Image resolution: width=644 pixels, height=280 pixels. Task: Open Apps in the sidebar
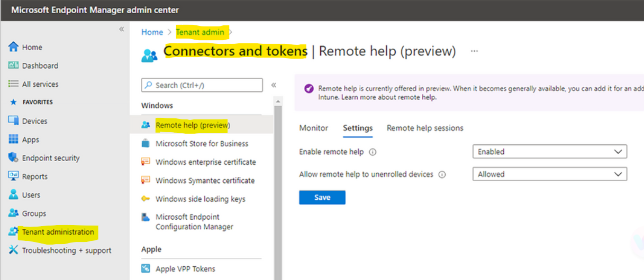(x=31, y=139)
